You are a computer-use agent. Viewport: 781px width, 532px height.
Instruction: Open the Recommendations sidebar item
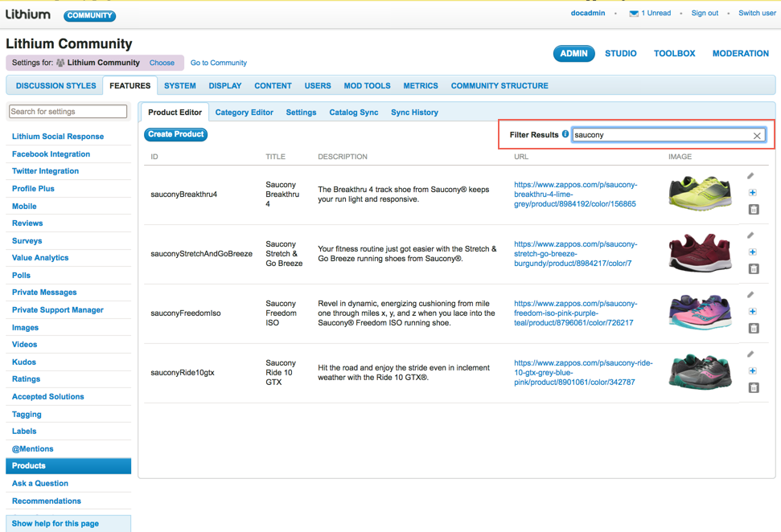pyautogui.click(x=47, y=501)
